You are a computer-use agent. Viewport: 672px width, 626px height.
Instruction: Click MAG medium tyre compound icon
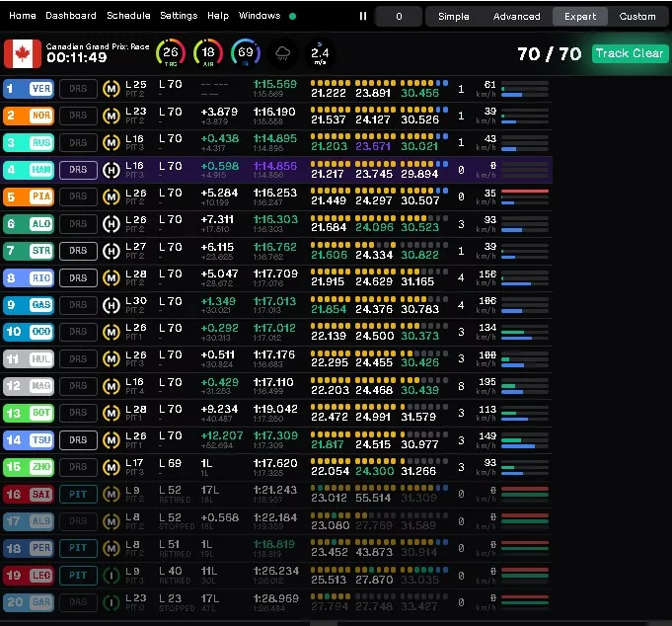point(112,386)
